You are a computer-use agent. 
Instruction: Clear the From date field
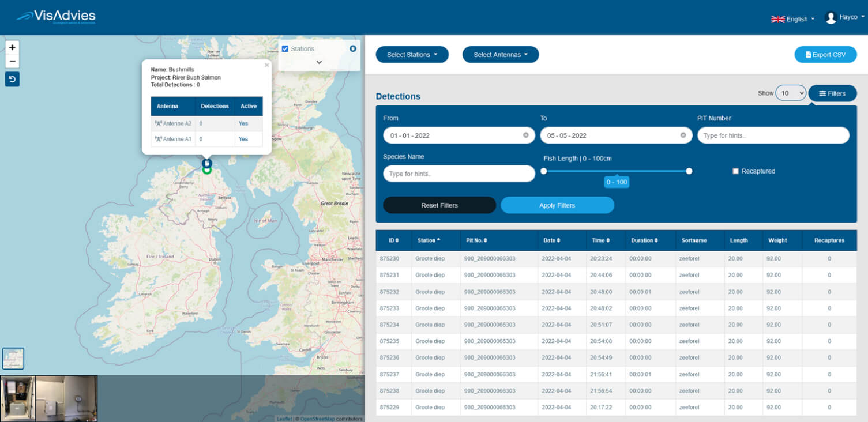[x=525, y=135]
